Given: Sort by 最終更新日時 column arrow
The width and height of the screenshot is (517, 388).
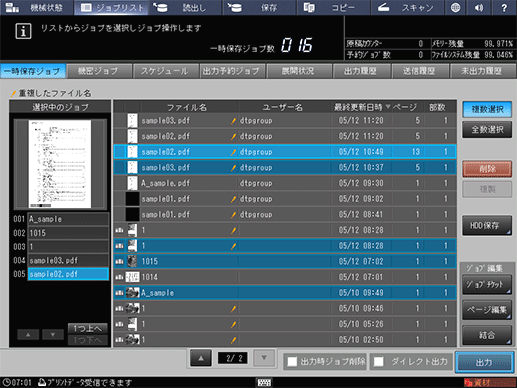Looking at the screenshot, I should coord(388,107).
